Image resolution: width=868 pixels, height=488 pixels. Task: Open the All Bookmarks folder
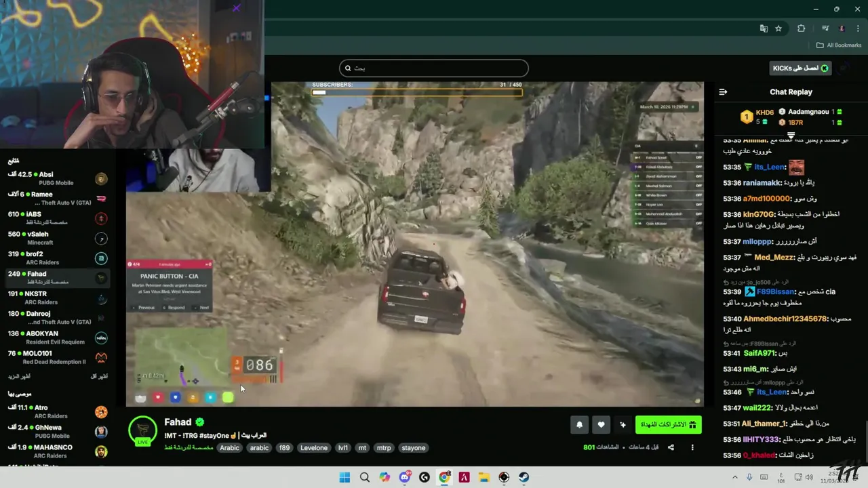pos(839,45)
